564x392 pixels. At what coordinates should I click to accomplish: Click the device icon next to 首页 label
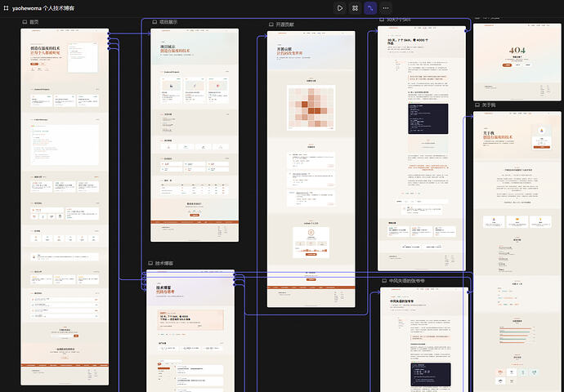point(25,22)
